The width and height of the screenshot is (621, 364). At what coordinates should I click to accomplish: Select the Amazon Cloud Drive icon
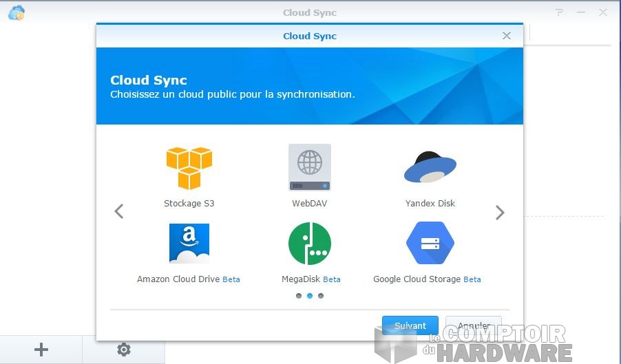click(x=189, y=243)
